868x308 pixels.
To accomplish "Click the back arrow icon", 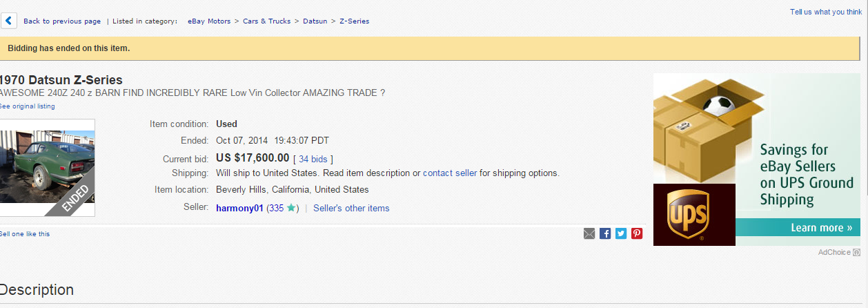I will 8,21.
